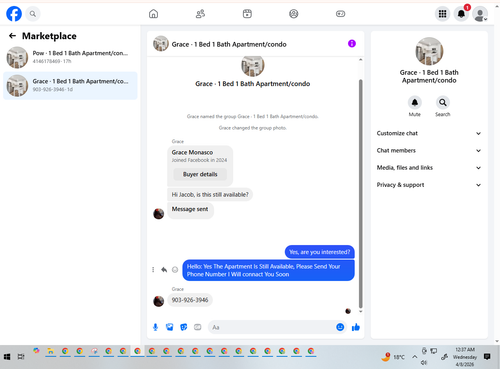Viewport: 500px width, 369px height.
Task: Send a thumbs-up like
Action: tap(356, 327)
